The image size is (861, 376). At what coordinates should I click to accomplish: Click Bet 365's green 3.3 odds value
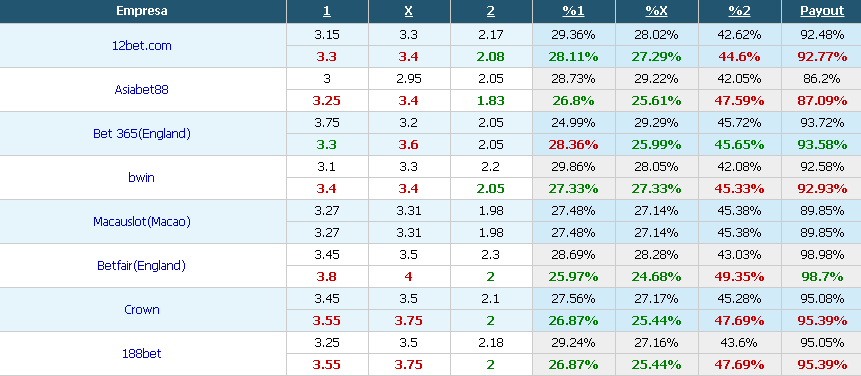[x=327, y=145]
